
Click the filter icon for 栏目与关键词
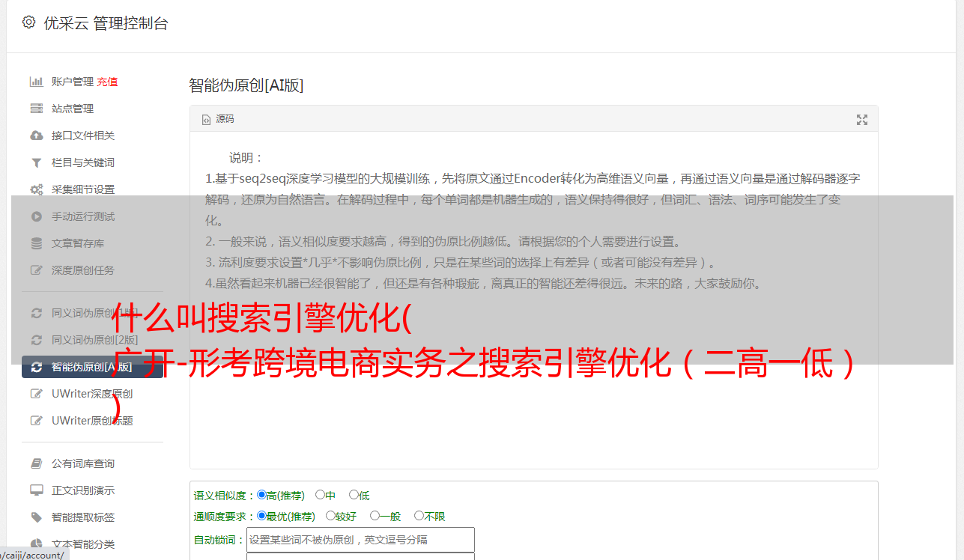click(x=36, y=162)
